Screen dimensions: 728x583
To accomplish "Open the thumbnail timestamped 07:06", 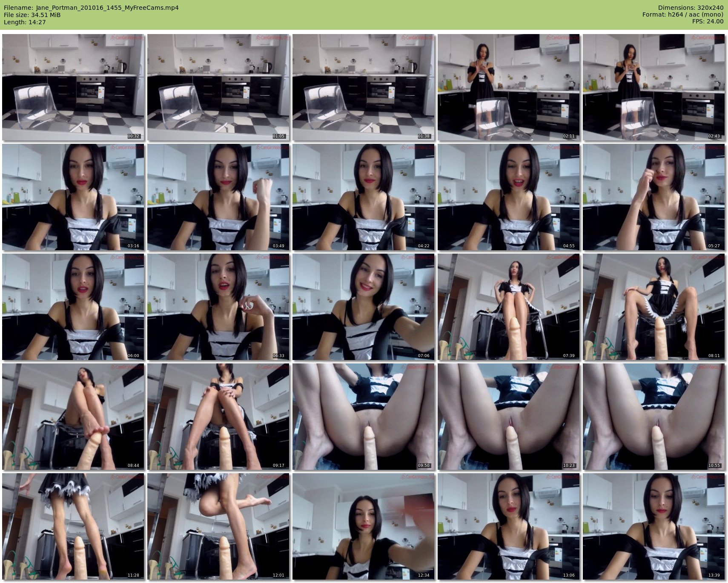I will pos(363,307).
